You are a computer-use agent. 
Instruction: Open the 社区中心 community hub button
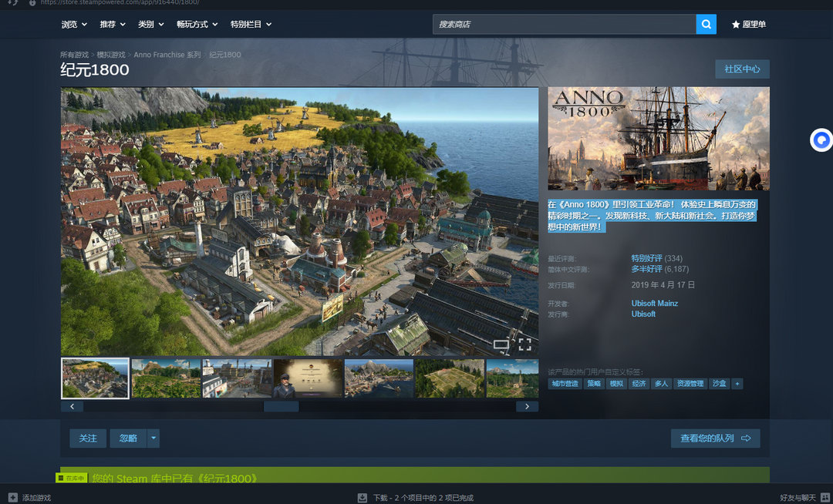point(742,69)
